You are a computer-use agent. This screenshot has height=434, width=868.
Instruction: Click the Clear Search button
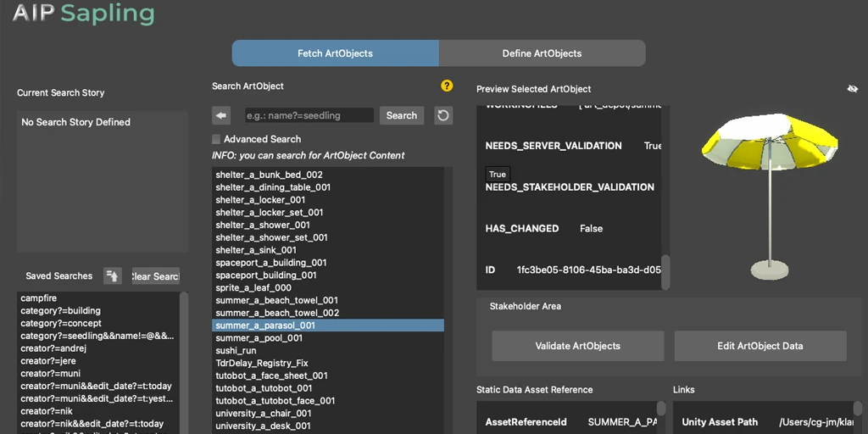(156, 276)
